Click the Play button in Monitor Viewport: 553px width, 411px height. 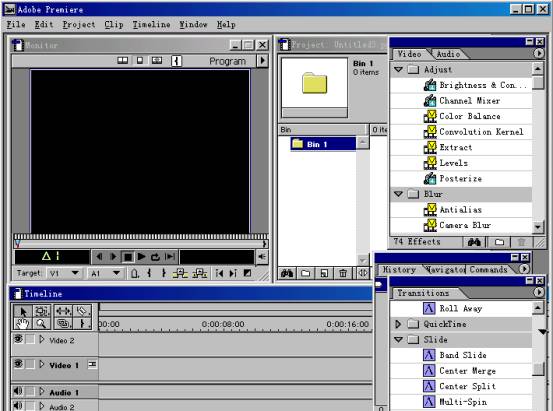[141, 257]
